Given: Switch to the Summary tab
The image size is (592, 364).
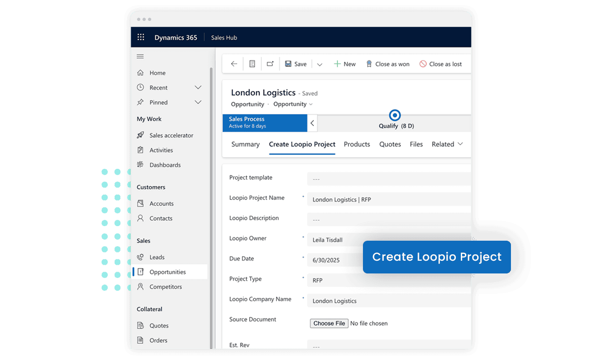Looking at the screenshot, I should [245, 144].
